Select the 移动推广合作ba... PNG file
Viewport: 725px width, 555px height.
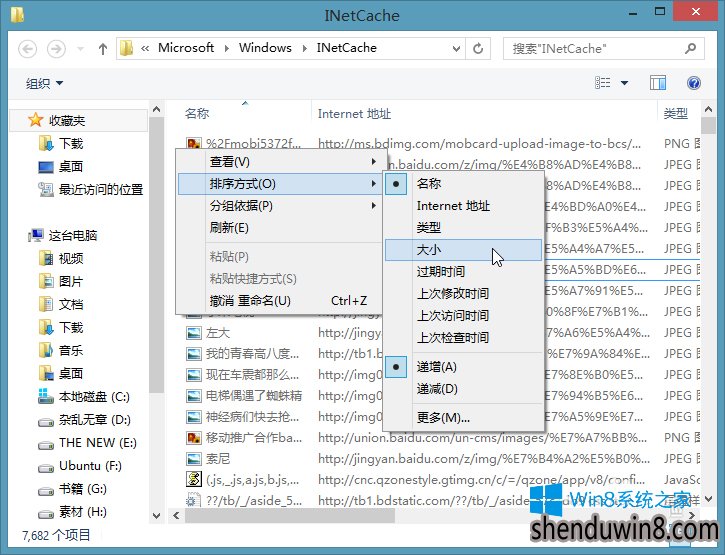244,438
